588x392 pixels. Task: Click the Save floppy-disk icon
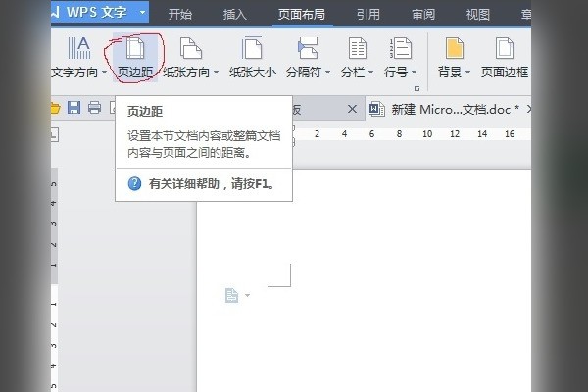point(73,108)
